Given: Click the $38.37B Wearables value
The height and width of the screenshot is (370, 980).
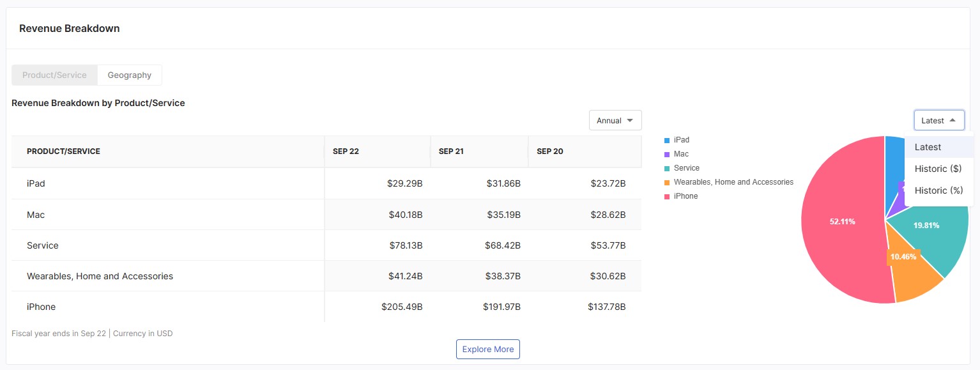Looking at the screenshot, I should [503, 276].
